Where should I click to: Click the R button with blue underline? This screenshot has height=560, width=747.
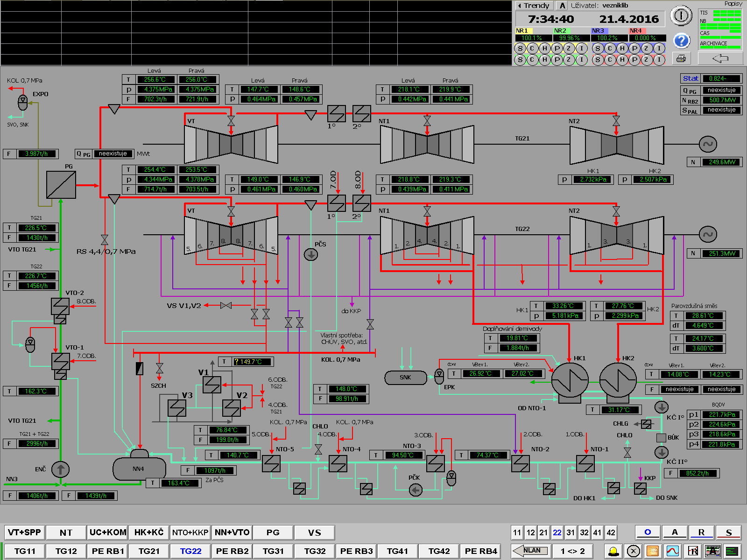tap(701, 532)
